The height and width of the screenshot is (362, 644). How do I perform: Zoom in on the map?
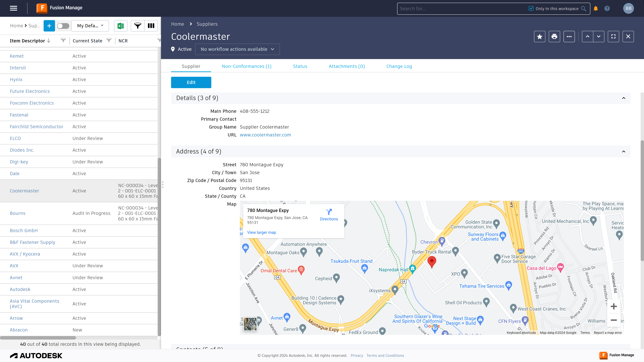tap(614, 306)
